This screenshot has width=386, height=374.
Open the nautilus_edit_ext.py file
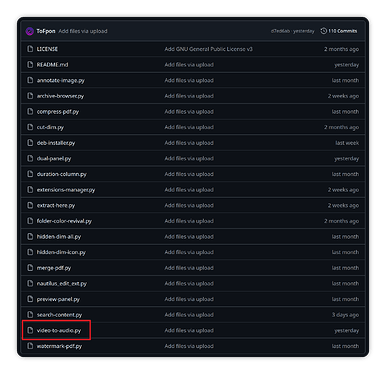62,284
